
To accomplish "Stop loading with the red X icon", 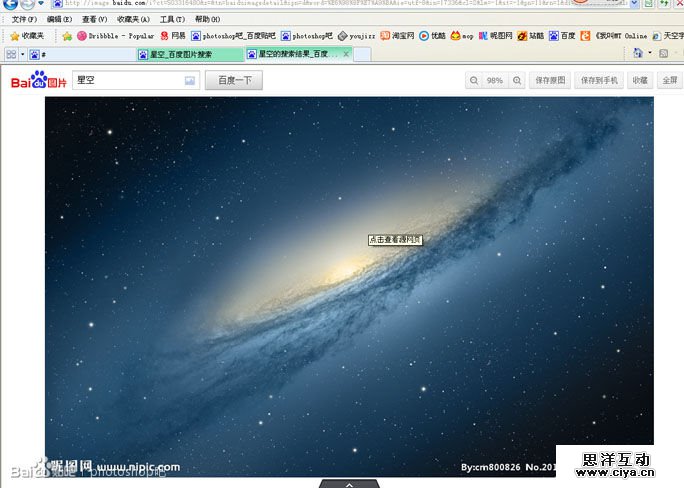I will (679, 4).
